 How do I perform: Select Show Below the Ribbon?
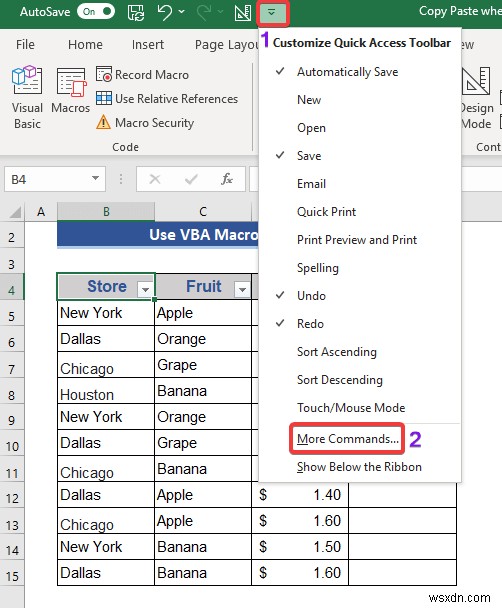360,467
